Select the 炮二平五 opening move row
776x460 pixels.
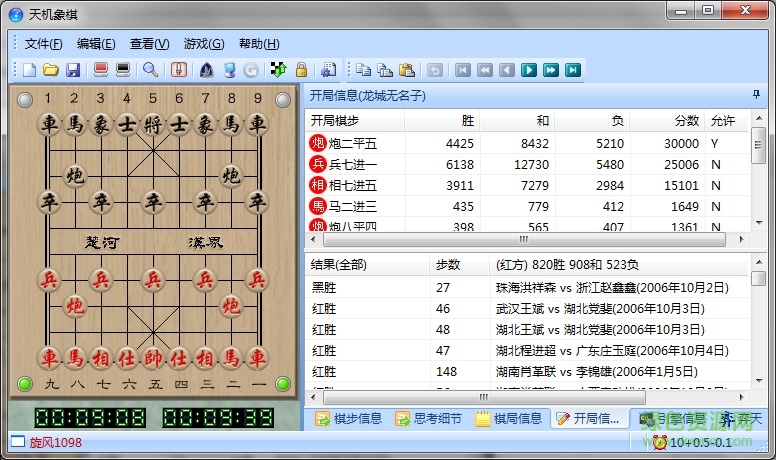(527, 144)
